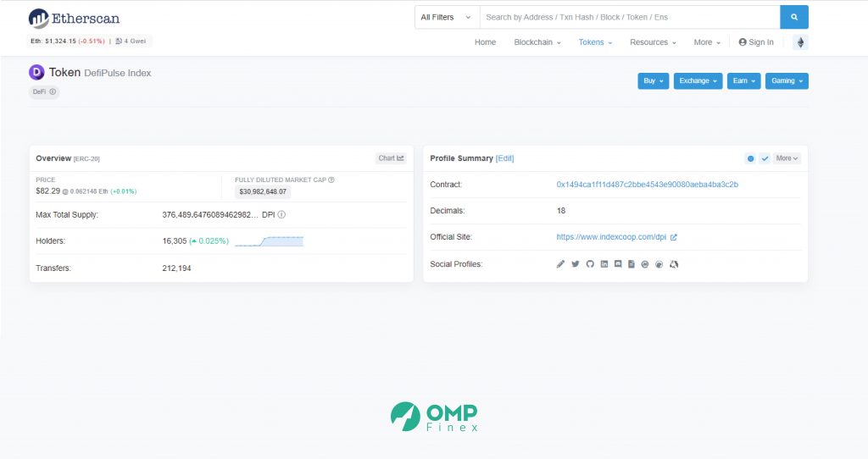Click the Edit link in Profile Summary
Viewport: 868px width, 459px height.
(505, 158)
